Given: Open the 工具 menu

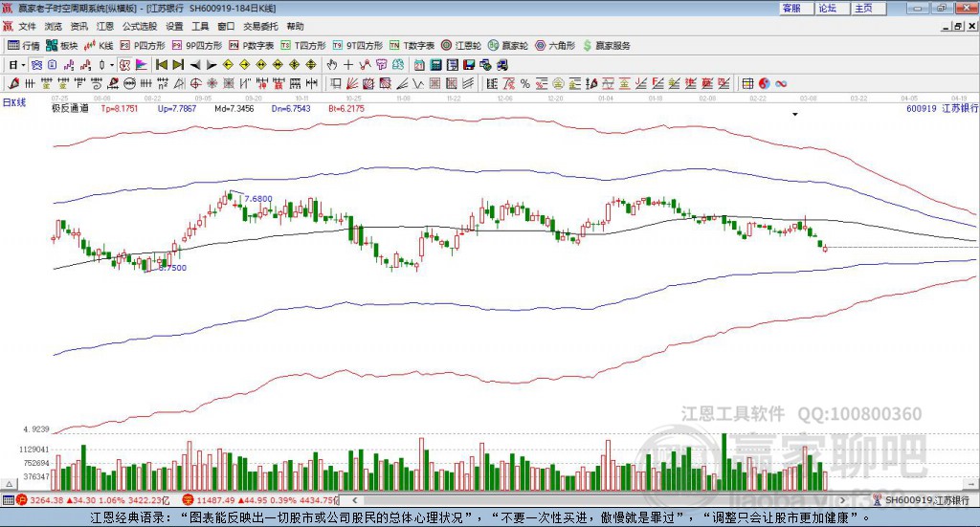Looking at the screenshot, I should tap(200, 26).
